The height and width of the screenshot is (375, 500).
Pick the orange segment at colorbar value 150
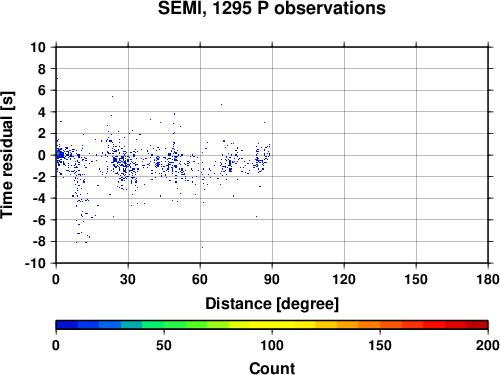pos(380,325)
